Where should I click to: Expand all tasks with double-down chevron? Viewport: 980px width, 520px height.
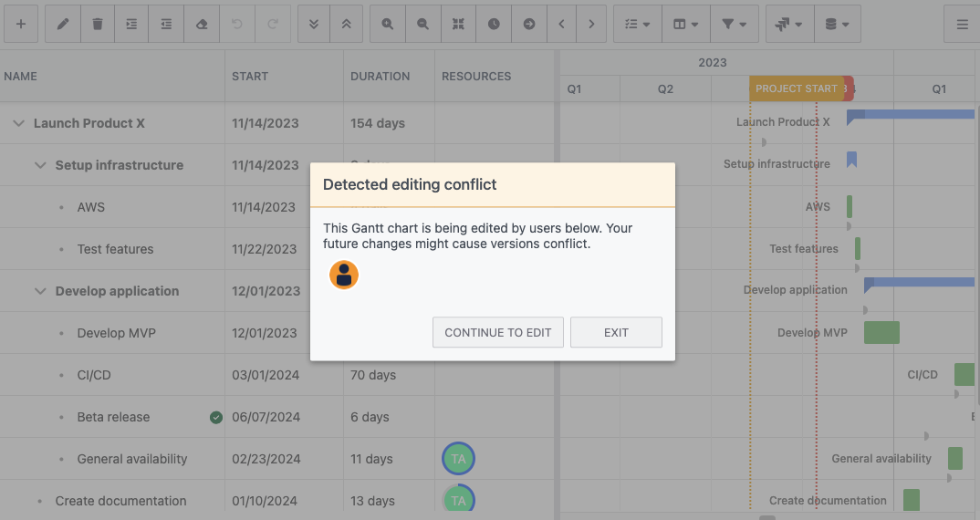coord(315,25)
